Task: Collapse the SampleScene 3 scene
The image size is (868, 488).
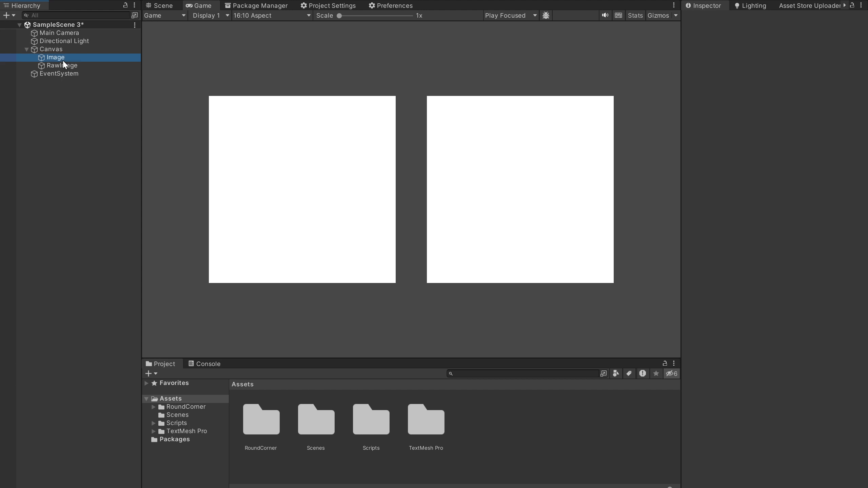Action: pos(19,25)
